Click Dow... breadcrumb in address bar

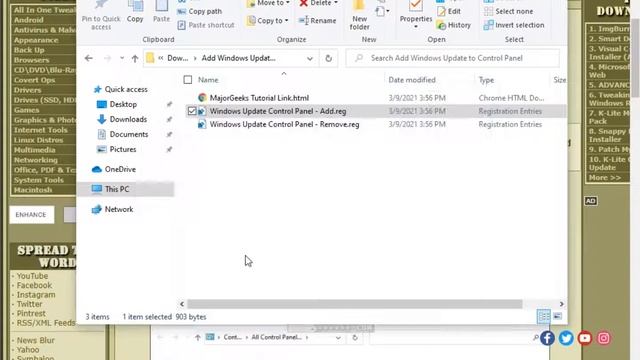(178, 58)
